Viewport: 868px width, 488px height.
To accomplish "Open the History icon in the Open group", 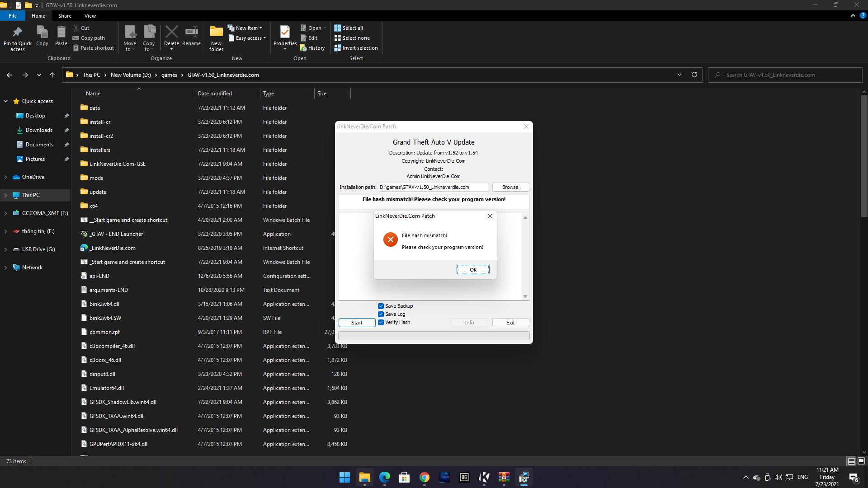I will click(x=312, y=47).
